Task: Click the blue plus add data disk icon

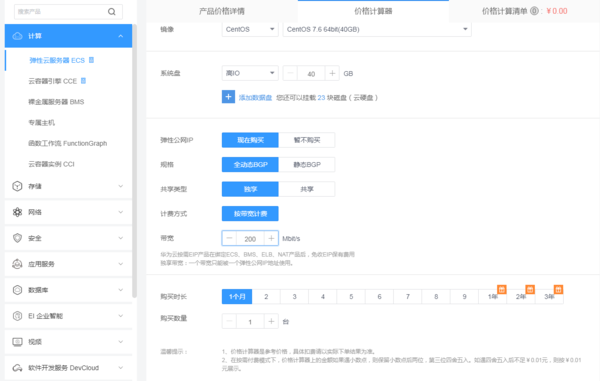Action: pyautogui.click(x=228, y=97)
